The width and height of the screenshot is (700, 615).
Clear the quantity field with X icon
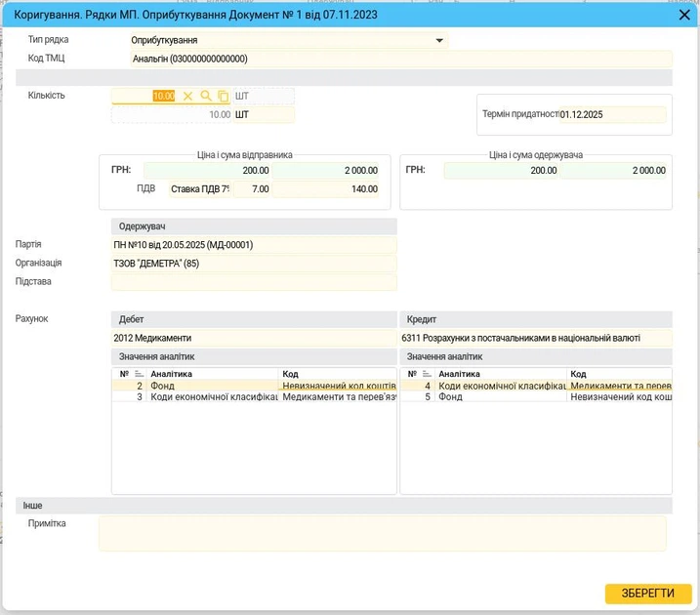pos(188,96)
